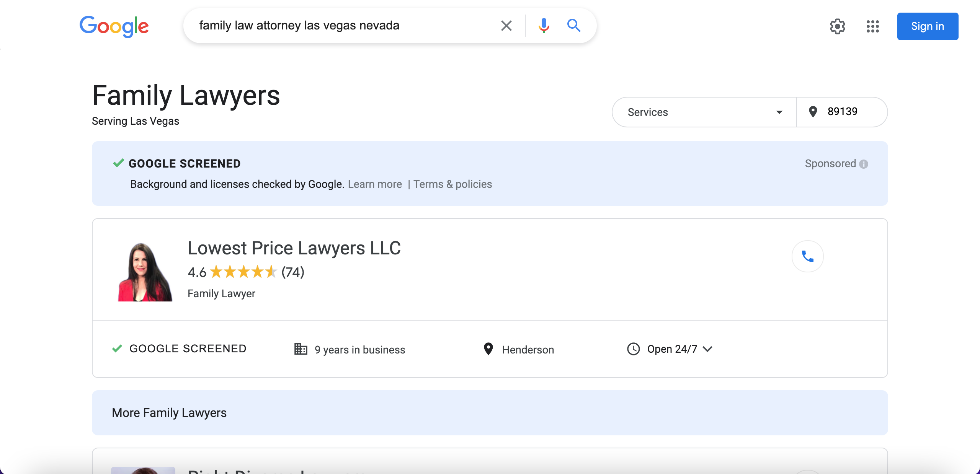Viewport: 980px width, 474px height.
Task: Expand the Open 24/7 hours chevron
Action: [x=708, y=349]
